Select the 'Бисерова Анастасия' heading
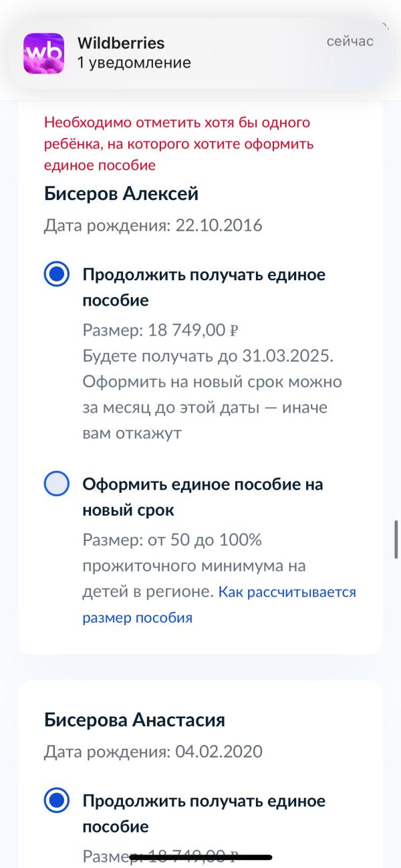This screenshot has width=401, height=868. [134, 720]
